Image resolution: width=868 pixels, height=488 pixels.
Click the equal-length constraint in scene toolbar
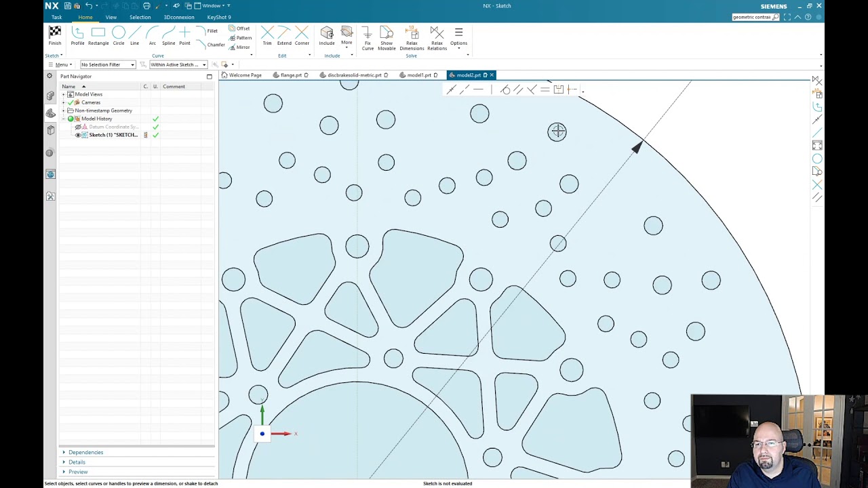[545, 89]
